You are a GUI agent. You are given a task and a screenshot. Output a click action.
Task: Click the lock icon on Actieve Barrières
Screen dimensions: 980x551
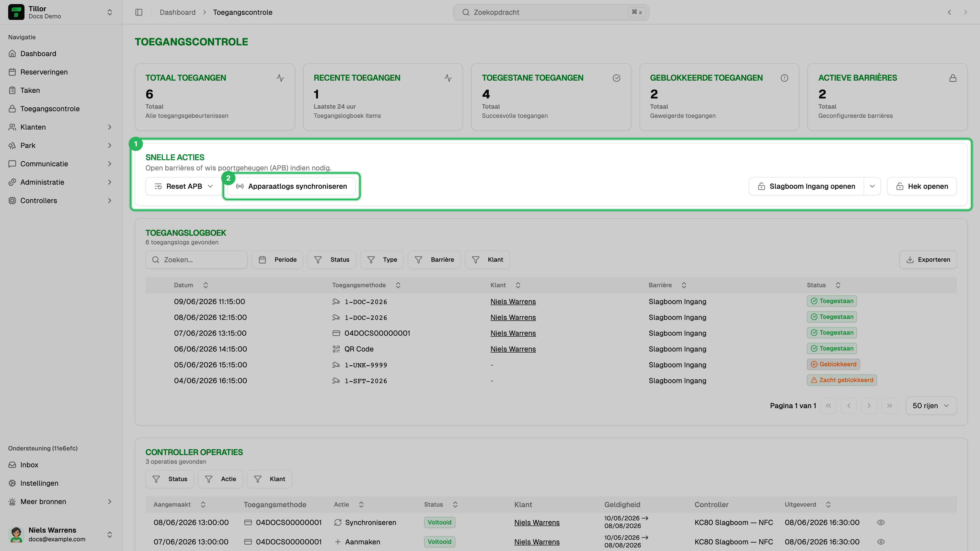point(953,78)
